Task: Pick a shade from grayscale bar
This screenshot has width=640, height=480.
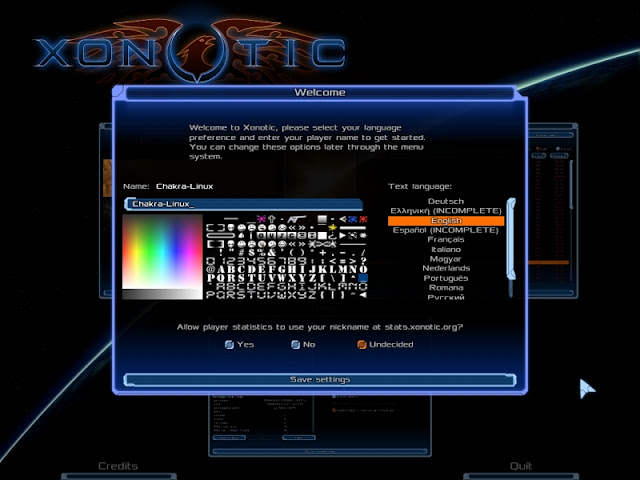Action: coord(162,294)
